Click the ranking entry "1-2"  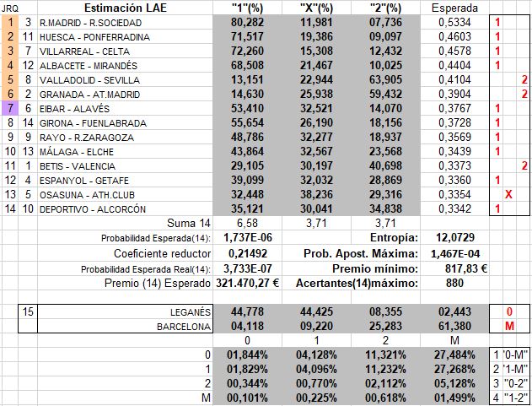[515, 398]
